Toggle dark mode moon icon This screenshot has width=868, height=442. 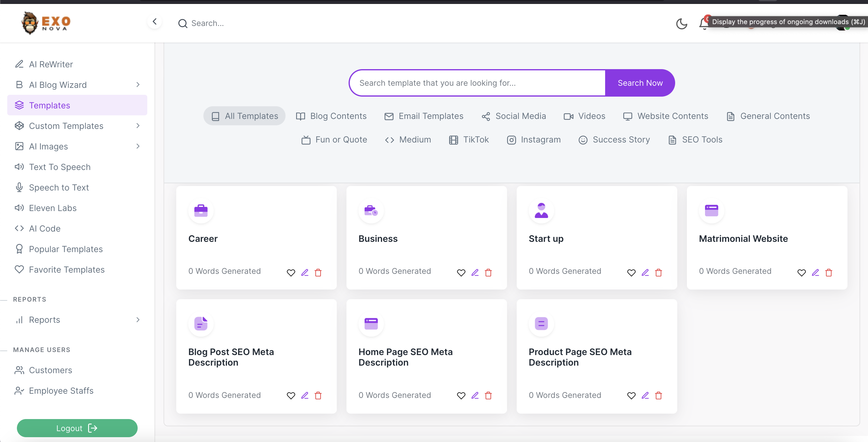tap(681, 23)
